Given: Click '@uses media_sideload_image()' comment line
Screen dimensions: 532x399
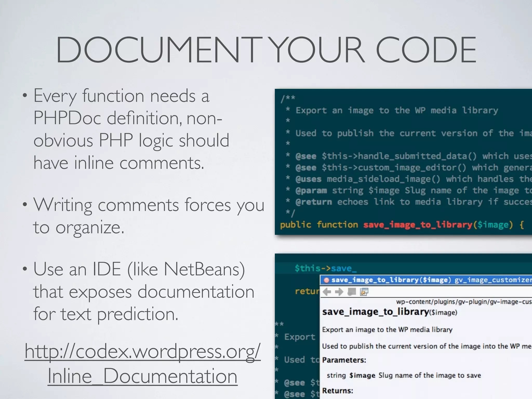Looking at the screenshot, I should [x=409, y=179].
